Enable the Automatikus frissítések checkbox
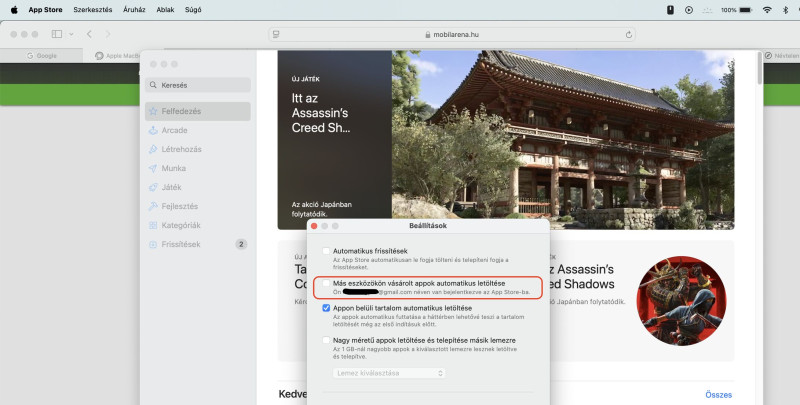Image resolution: width=800 pixels, height=405 pixels. pos(326,251)
